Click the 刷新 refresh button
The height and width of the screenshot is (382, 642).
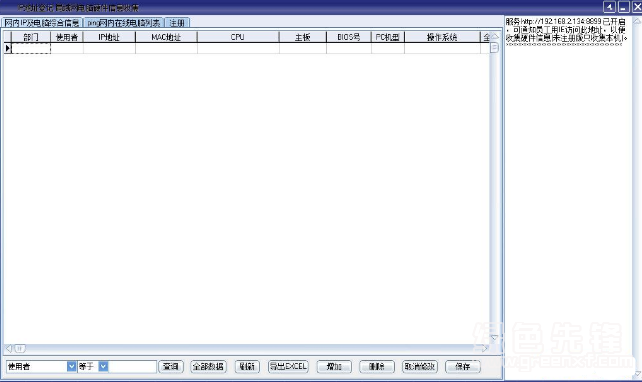(247, 366)
